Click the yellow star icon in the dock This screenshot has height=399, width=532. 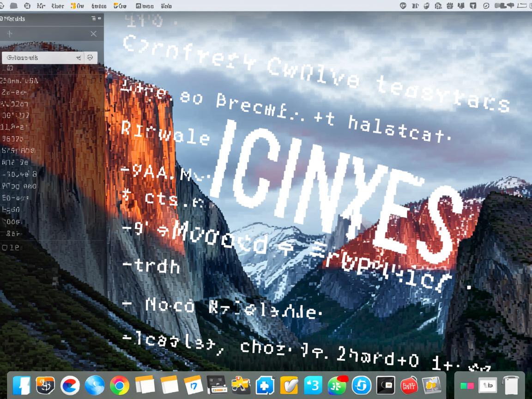pyautogui.click(x=241, y=384)
